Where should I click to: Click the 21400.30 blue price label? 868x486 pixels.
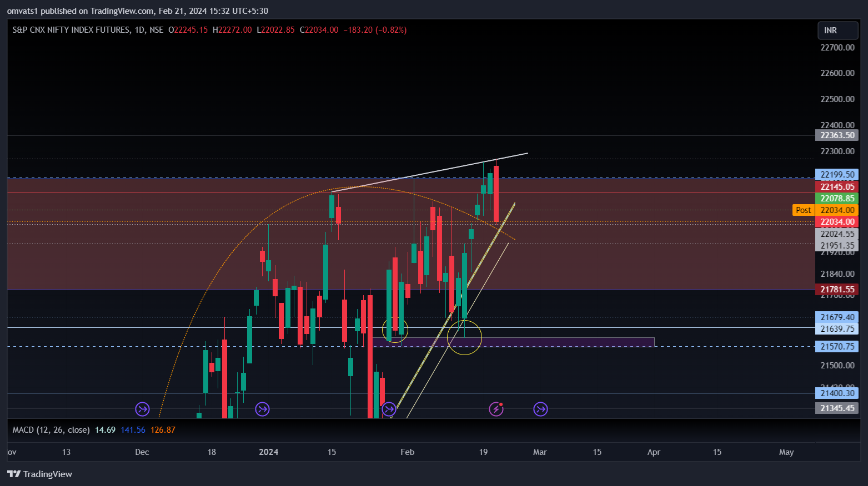pyautogui.click(x=837, y=393)
